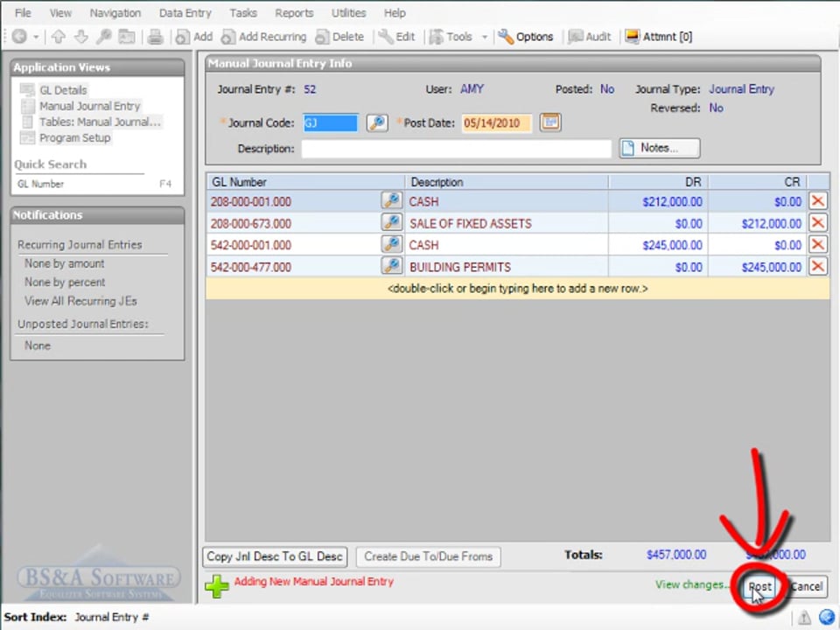Delete the 208-000-001.000 CASH row
840x630 pixels.
817,201
